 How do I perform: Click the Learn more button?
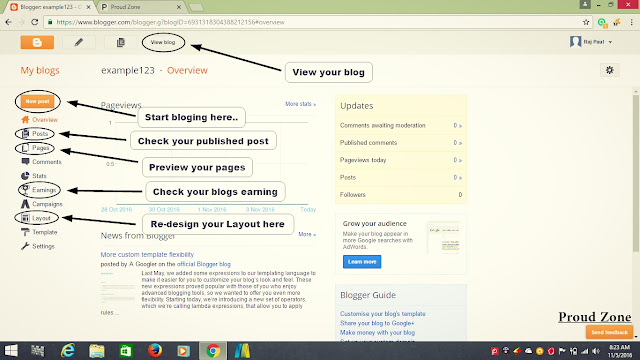click(362, 262)
